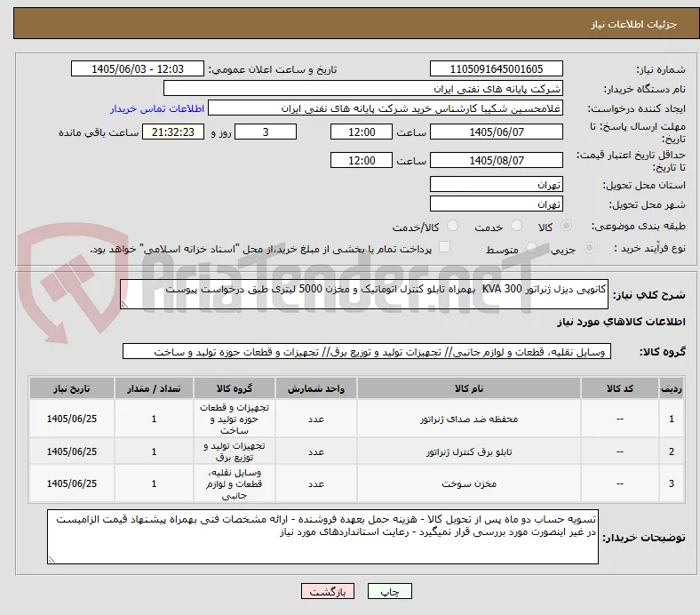Viewport: 700px width, 615px height.
Task: Click the price validity date 1405/08/07 field
Action: point(497,160)
